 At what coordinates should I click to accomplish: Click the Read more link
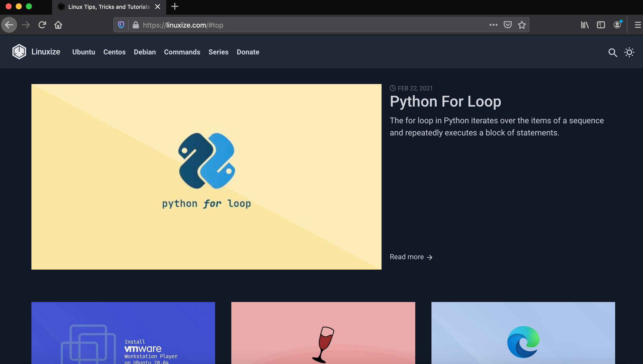tap(411, 257)
